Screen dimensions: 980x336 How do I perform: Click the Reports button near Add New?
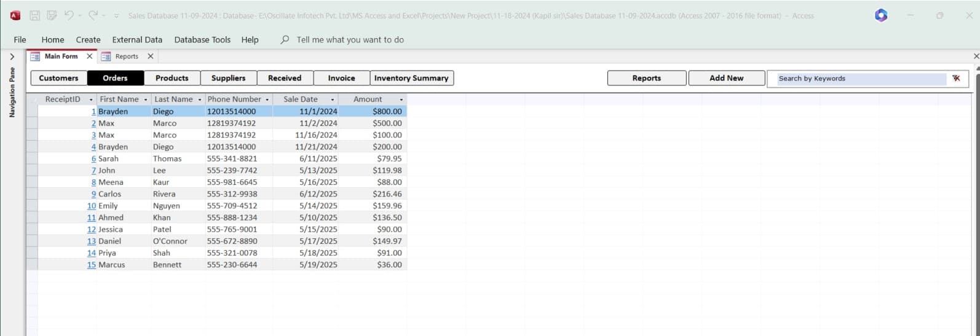647,78
